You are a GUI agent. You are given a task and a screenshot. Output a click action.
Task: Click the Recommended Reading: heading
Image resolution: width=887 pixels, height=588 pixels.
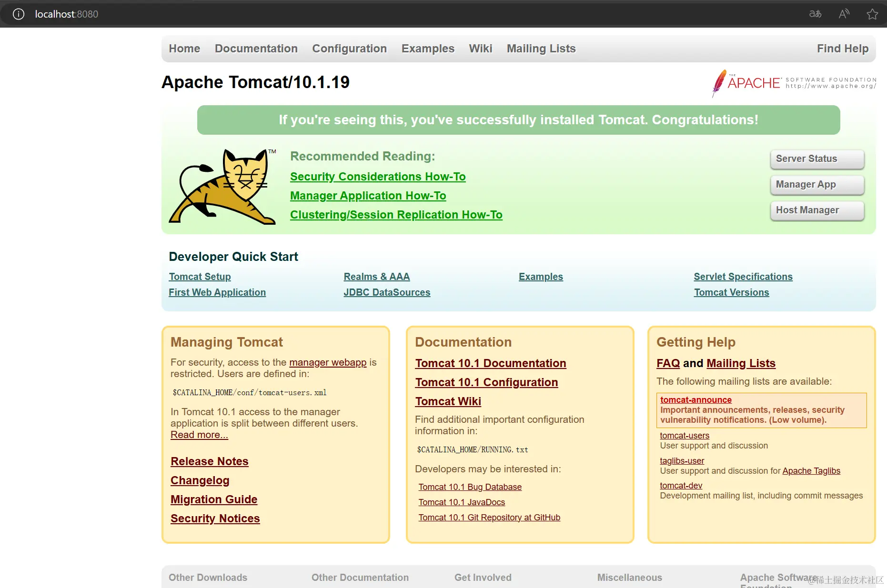363,156
